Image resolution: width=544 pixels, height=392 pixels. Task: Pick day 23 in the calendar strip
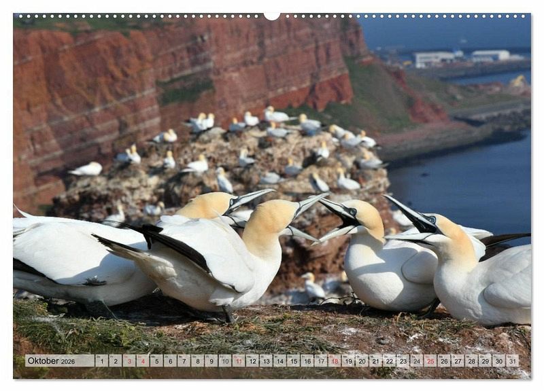pyautogui.click(x=403, y=361)
